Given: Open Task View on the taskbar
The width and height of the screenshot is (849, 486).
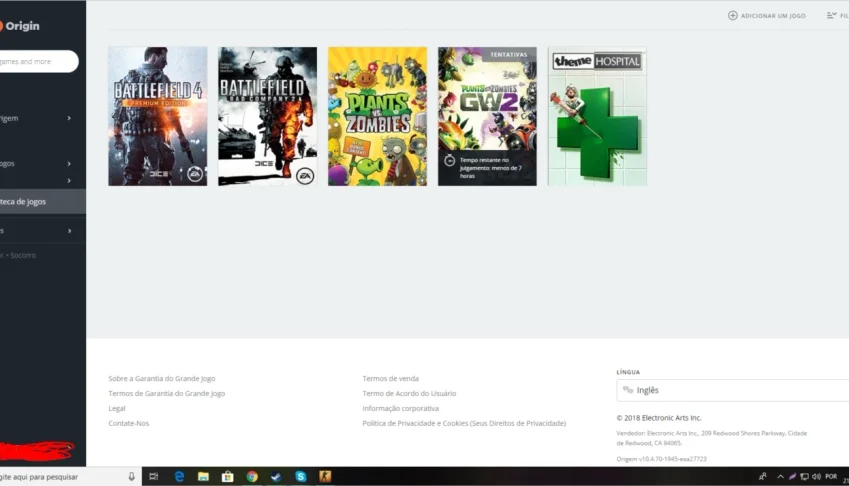Looking at the screenshot, I should click(154, 477).
